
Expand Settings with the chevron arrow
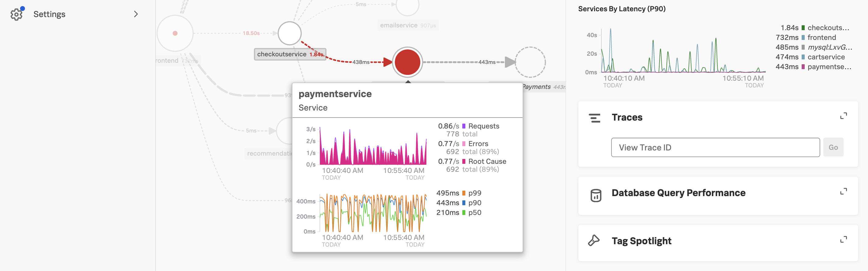(x=136, y=14)
